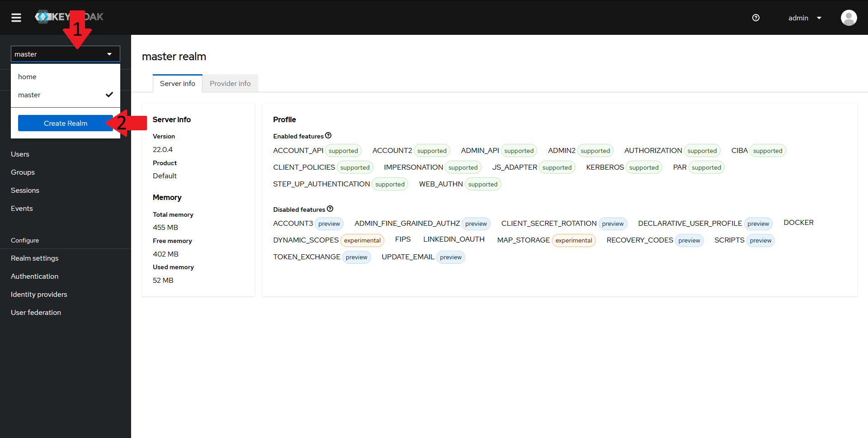868x438 pixels.
Task: Select the home realm from list
Action: point(66,77)
